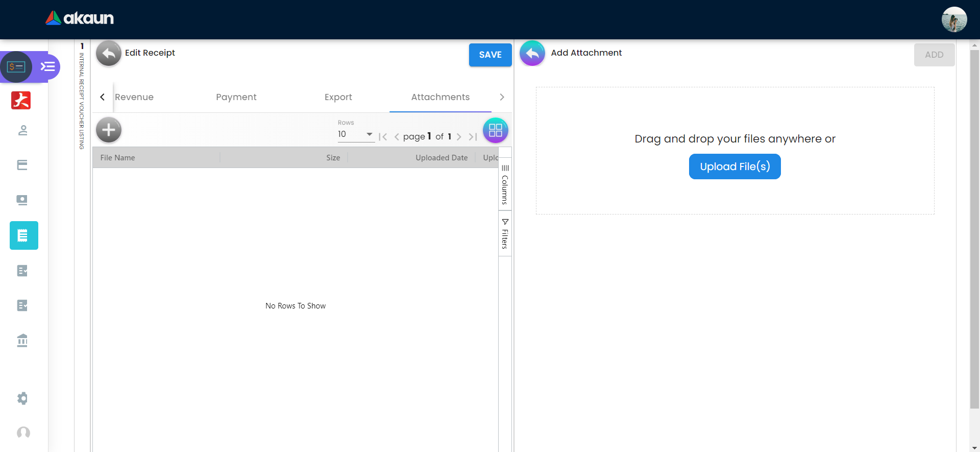Open the bank building sidebar icon

point(22,340)
